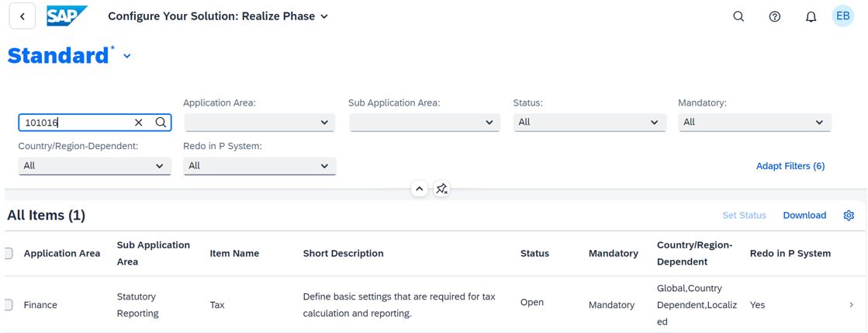Select the Finance row checkbox
Viewport: 868px width, 333px height.
pos(8,305)
